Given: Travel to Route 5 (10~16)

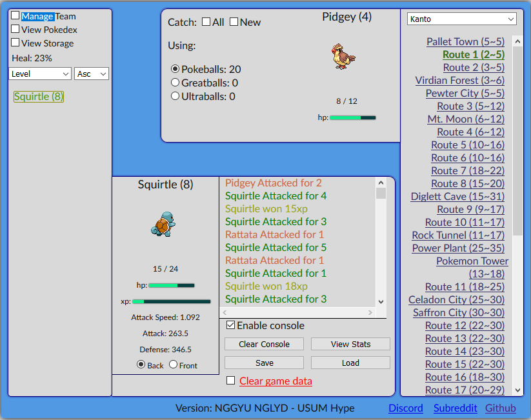Looking at the screenshot, I should pyautogui.click(x=468, y=145).
